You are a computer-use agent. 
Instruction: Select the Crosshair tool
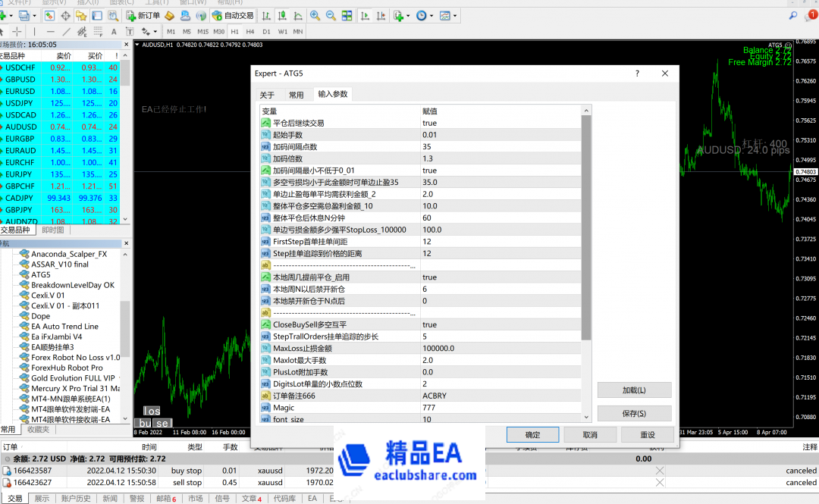click(17, 31)
